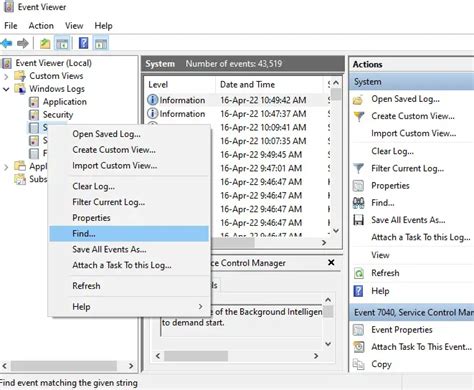Open the View menu
The height and width of the screenshot is (390, 474).
coord(74,26)
